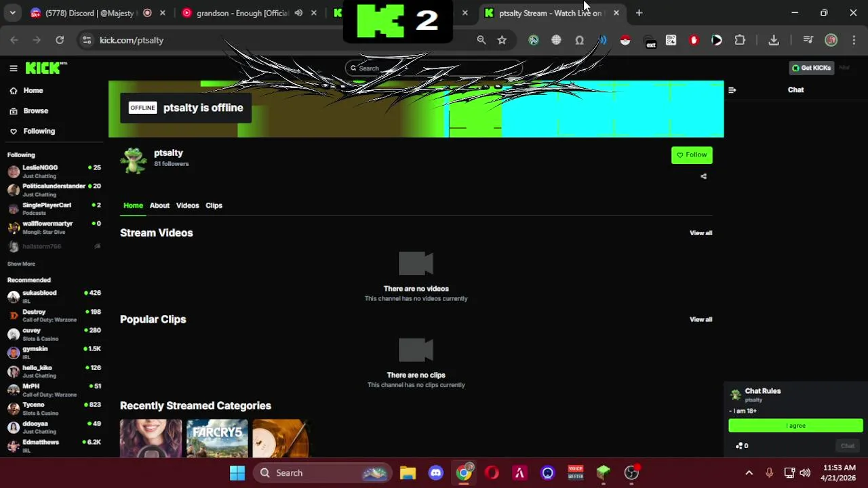Image resolution: width=868 pixels, height=488 pixels.
Task: View all Popular Clips
Action: pos(701,320)
